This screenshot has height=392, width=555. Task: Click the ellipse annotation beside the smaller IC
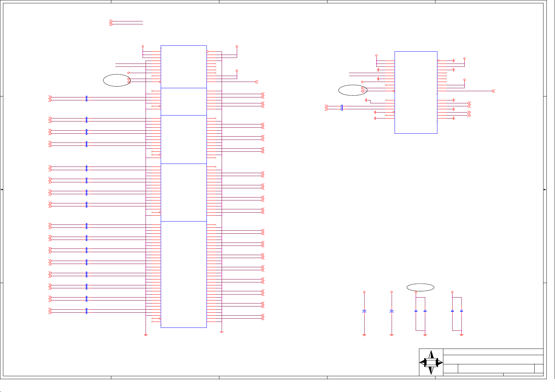click(353, 90)
